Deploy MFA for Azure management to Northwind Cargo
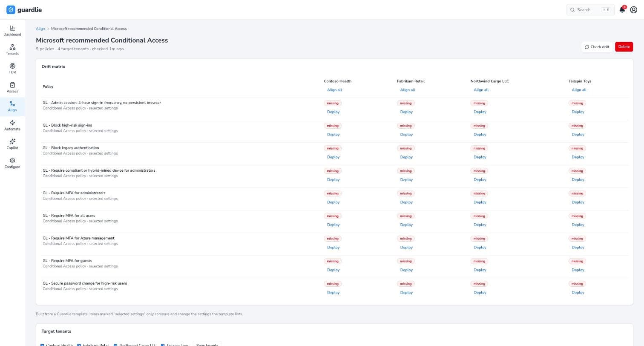Viewport: 644px width, 346px height. coord(480,248)
